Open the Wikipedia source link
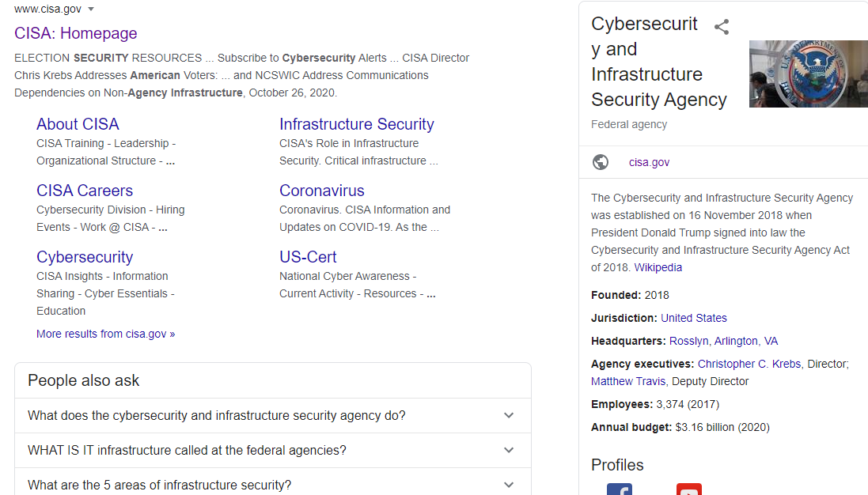The height and width of the screenshot is (495, 868). (658, 267)
